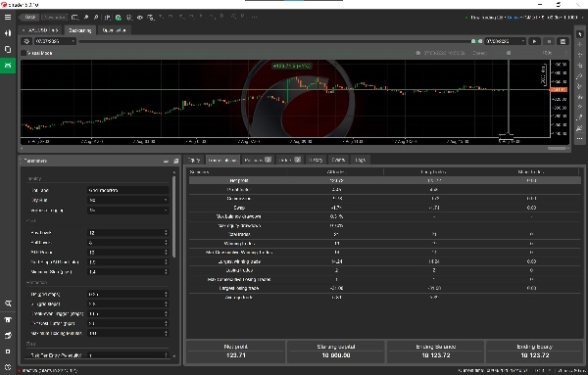Open the backtest start date dropdown
The height and width of the screenshot is (375, 588).
tap(55, 41)
